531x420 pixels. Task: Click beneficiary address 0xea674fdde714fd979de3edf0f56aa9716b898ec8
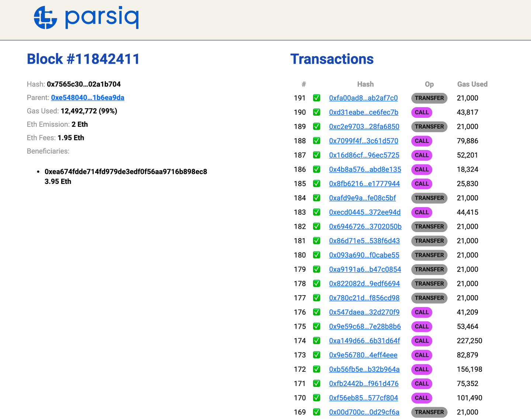click(126, 172)
